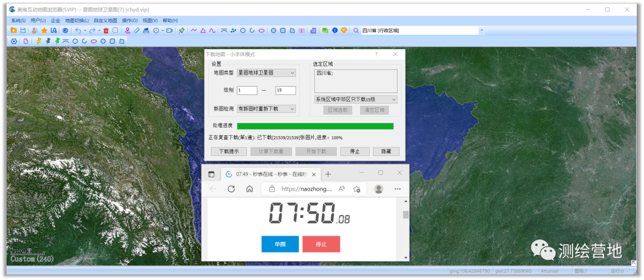Viewport: 644px width, 280px height.
Task: Select the purple curve drawing tool
Action: 212,30
